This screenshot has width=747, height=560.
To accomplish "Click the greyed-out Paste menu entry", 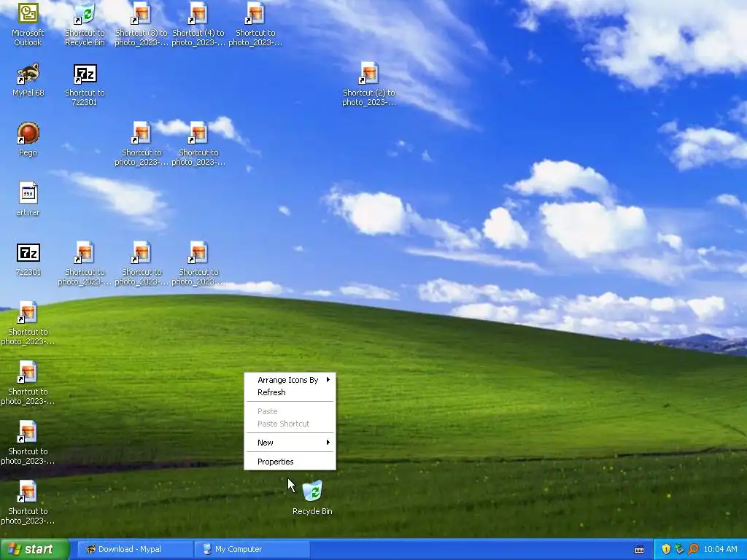I will click(x=290, y=411).
